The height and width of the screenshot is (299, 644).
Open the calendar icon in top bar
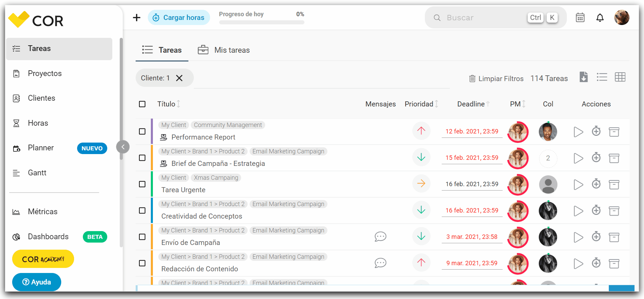pyautogui.click(x=580, y=18)
